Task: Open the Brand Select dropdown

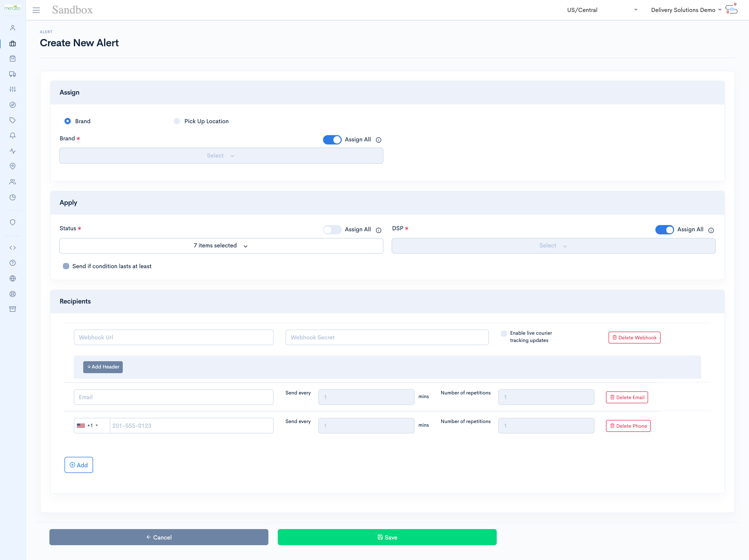Action: (221, 156)
